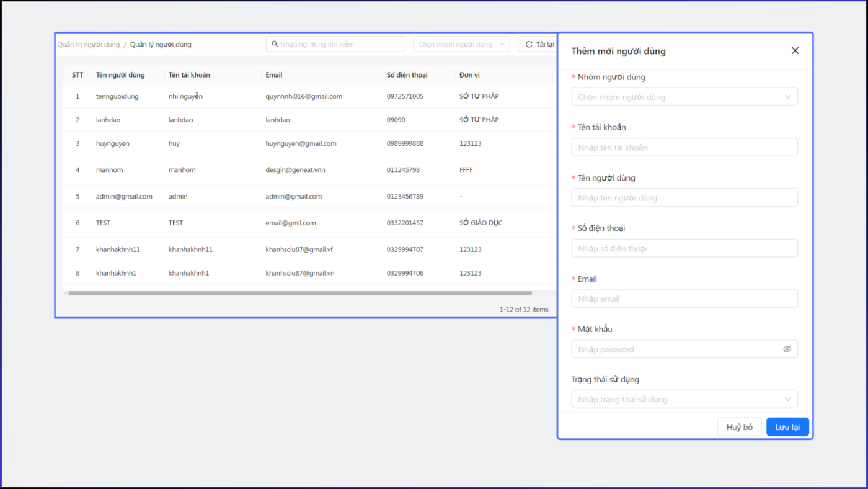Click phone number 0123456789

coord(405,196)
